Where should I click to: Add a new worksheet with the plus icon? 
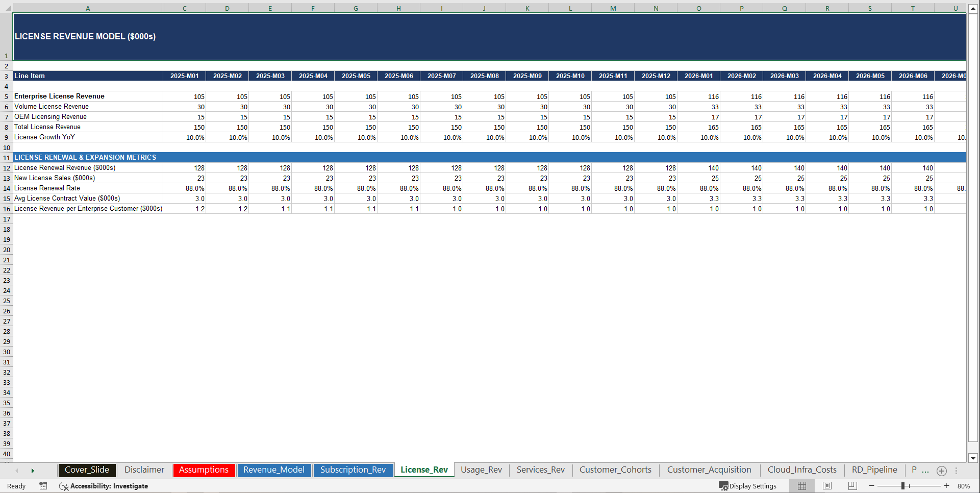coord(941,471)
